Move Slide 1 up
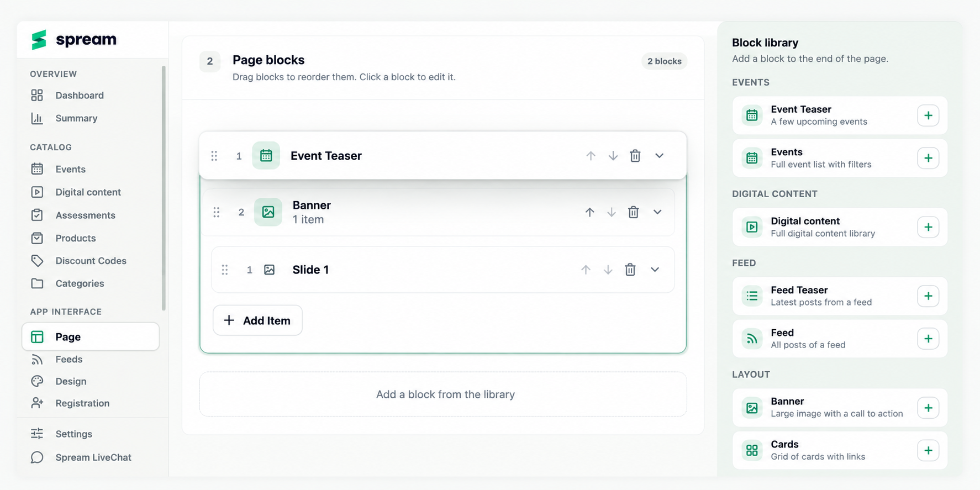Viewport: 980px width, 490px height. point(586,270)
